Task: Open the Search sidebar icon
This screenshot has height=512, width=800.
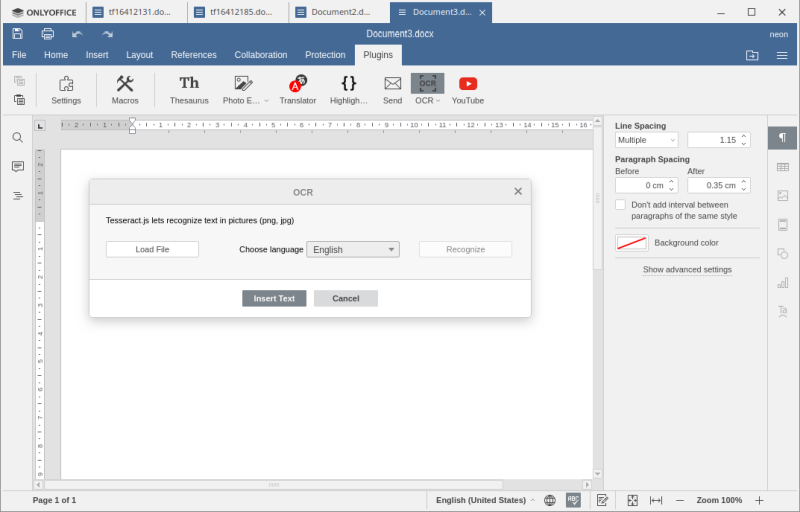Action: [x=17, y=137]
